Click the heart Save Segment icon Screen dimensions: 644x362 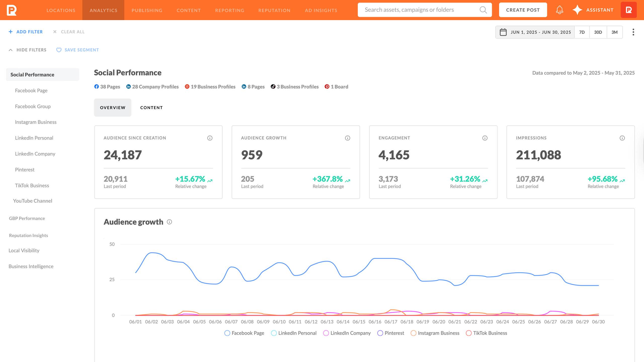(59, 50)
